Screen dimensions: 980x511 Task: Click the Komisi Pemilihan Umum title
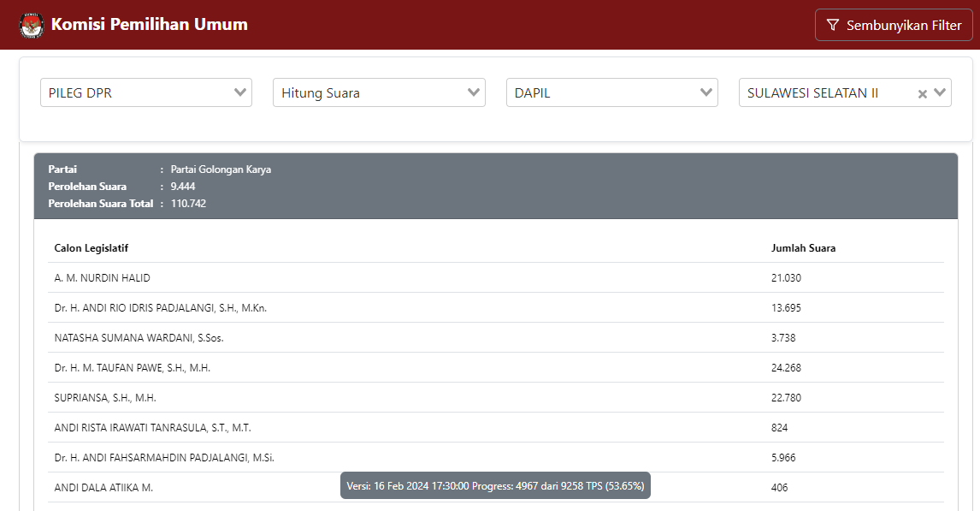(x=150, y=25)
